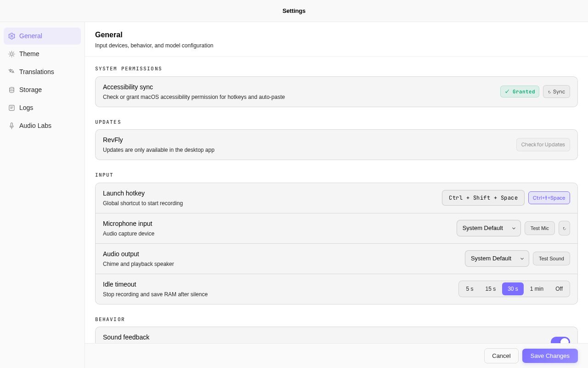Choose 1 min idle timeout
Image resolution: width=588 pixels, height=368 pixels.
tap(537, 289)
